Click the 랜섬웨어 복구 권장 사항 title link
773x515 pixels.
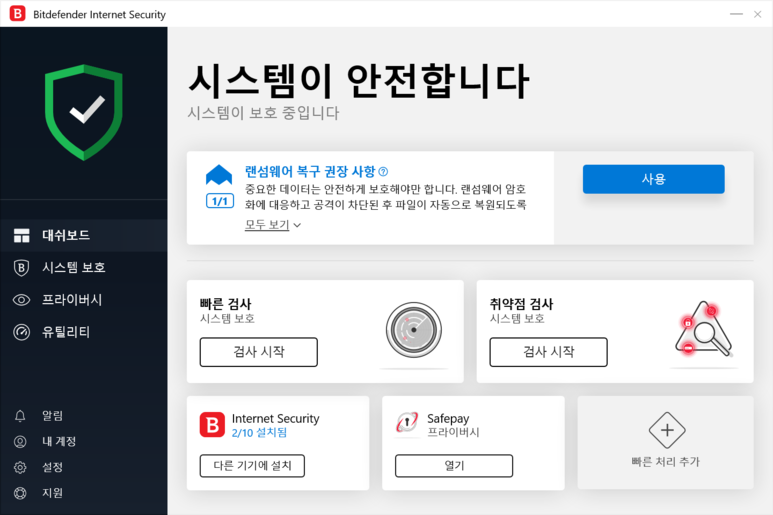(x=310, y=172)
